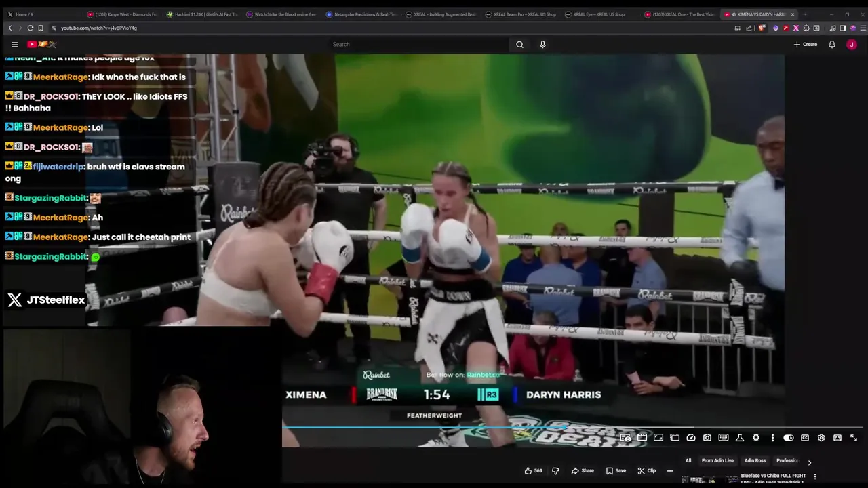Click the JTSteelflex overlay name

pyautogui.click(x=56, y=300)
